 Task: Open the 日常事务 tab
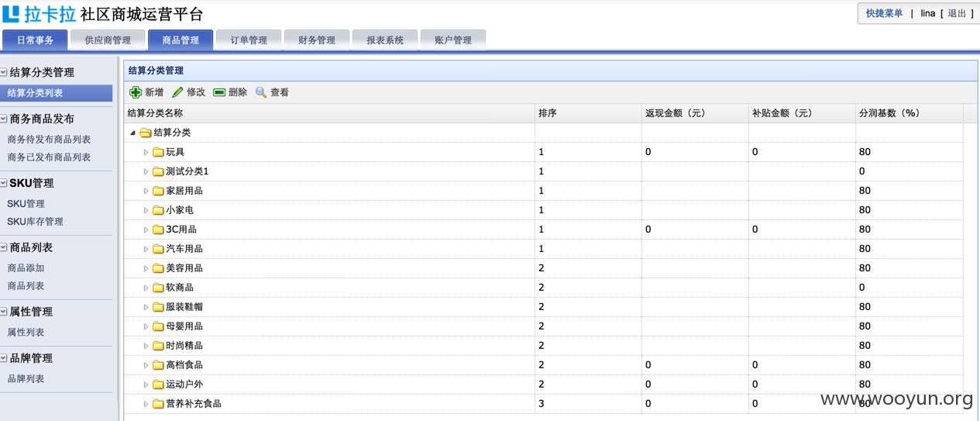(x=35, y=40)
